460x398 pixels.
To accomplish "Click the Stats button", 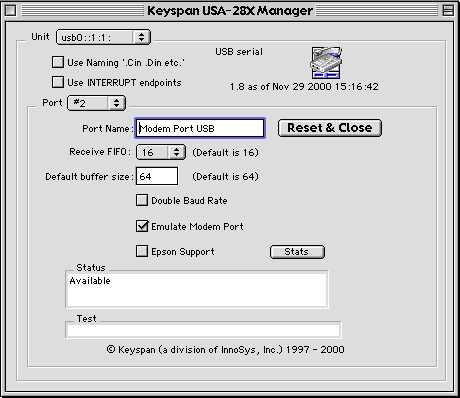I will (297, 252).
